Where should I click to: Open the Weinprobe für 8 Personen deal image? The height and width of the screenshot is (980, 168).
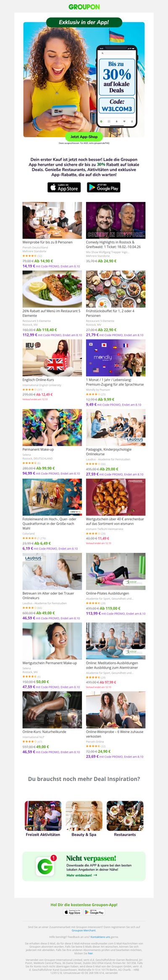[x=52, y=220]
